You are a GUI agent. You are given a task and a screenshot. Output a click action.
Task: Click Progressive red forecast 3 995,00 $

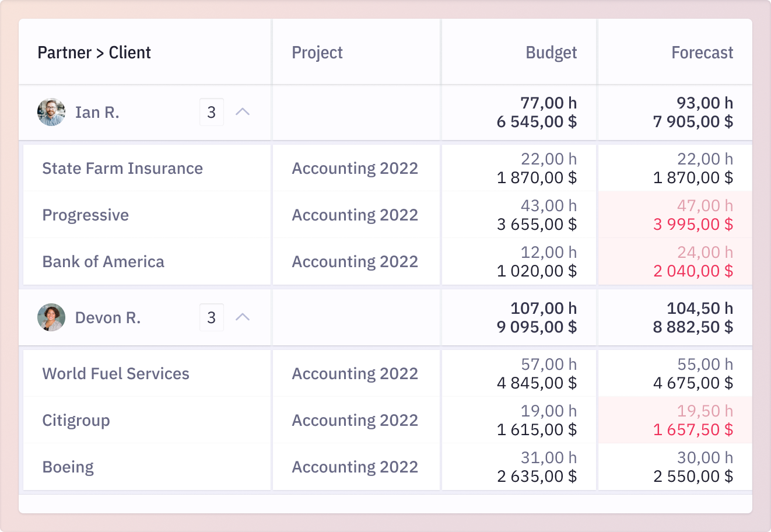pyautogui.click(x=693, y=225)
